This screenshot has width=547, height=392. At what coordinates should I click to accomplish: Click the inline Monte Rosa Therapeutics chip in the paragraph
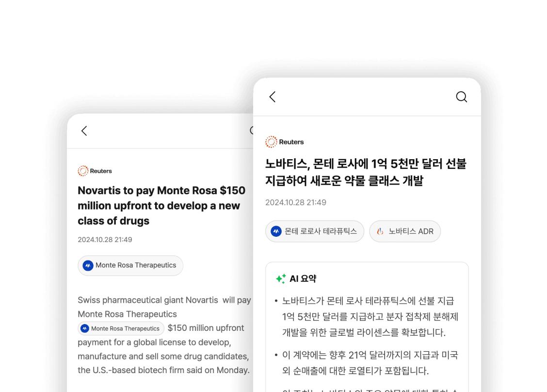(121, 328)
